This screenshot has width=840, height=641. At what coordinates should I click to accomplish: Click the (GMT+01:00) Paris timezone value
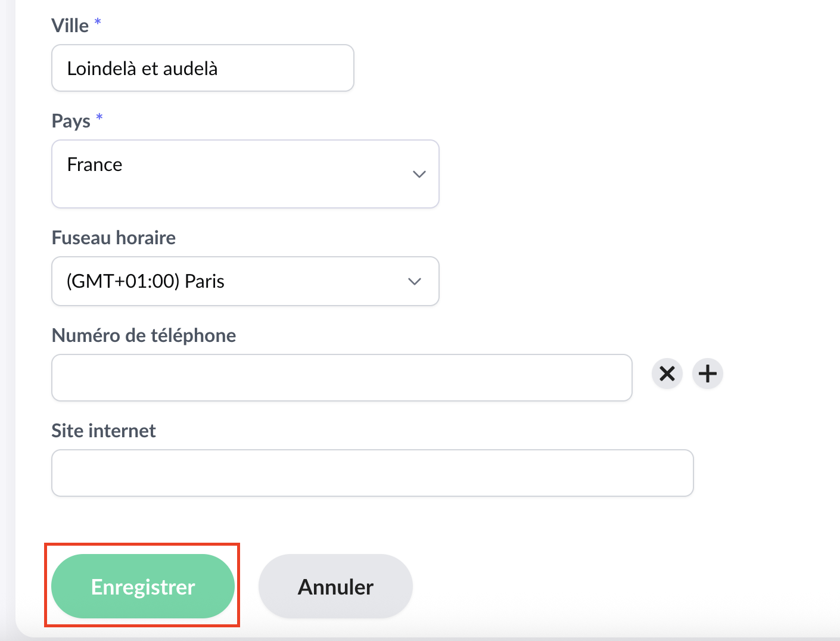(x=145, y=281)
